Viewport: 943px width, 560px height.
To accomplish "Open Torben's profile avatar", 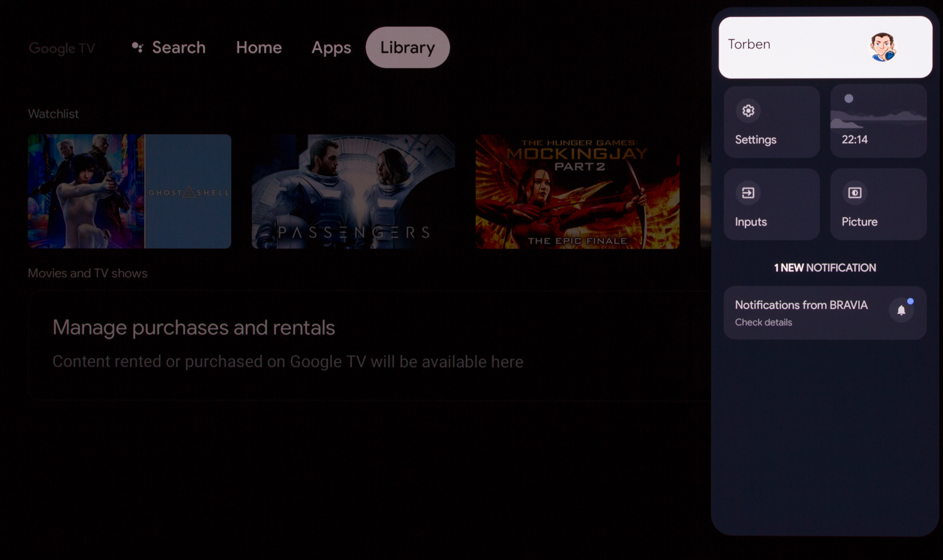I will 883,47.
